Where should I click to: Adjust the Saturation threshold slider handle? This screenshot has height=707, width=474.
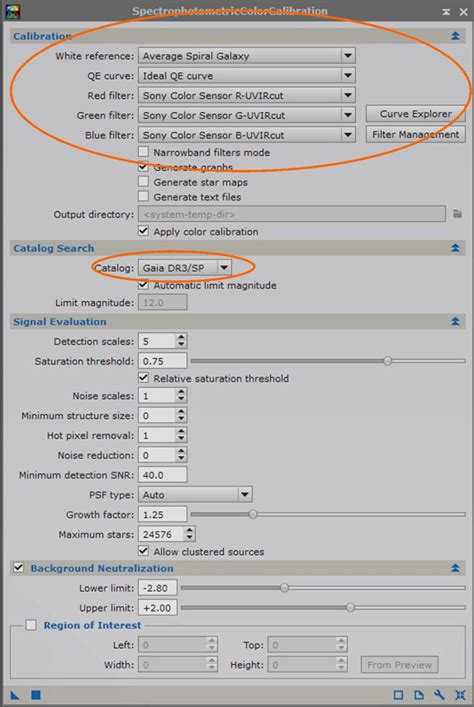387,361
